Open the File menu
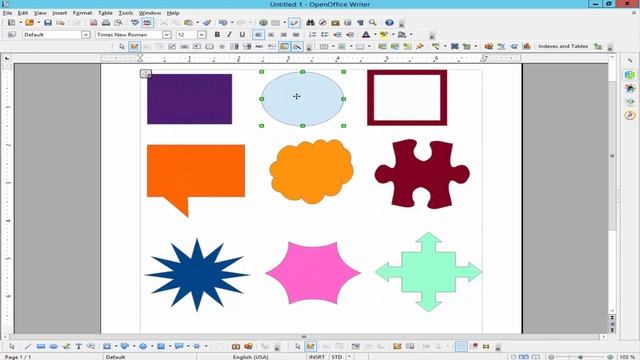The height and width of the screenshot is (360, 640). click(x=7, y=13)
